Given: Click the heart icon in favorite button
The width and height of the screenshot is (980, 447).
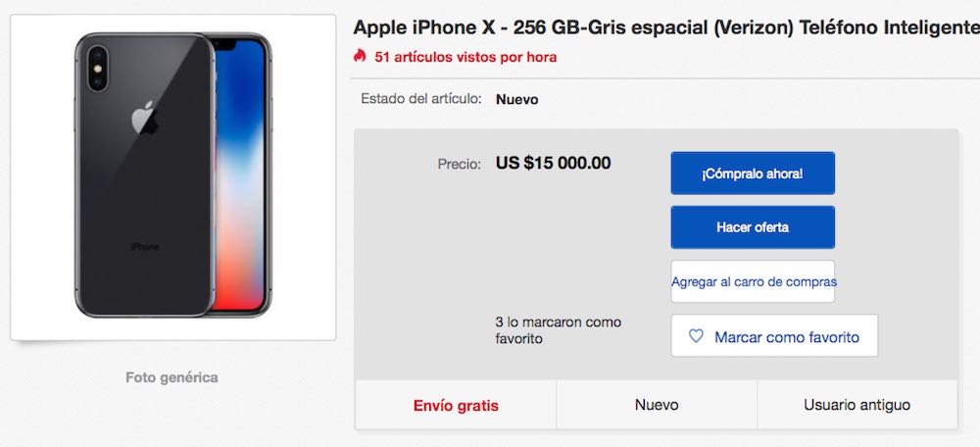Looking at the screenshot, I should click(x=696, y=336).
